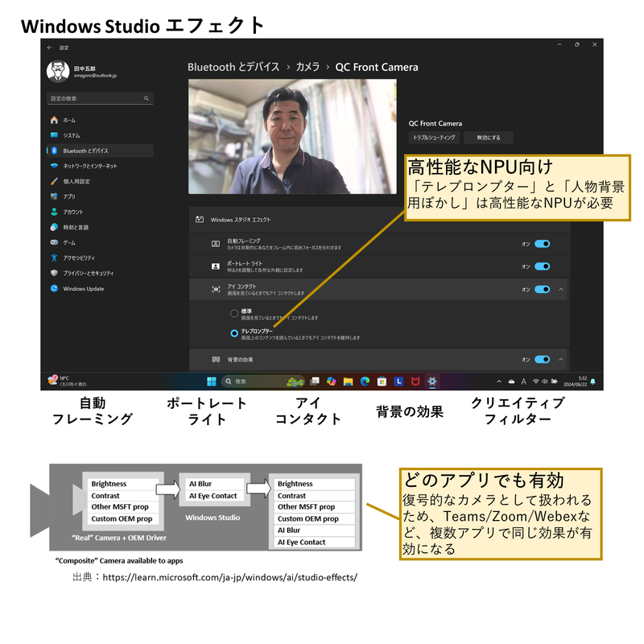Click the Windows Start button
This screenshot has height=644, width=644.
[212, 381]
